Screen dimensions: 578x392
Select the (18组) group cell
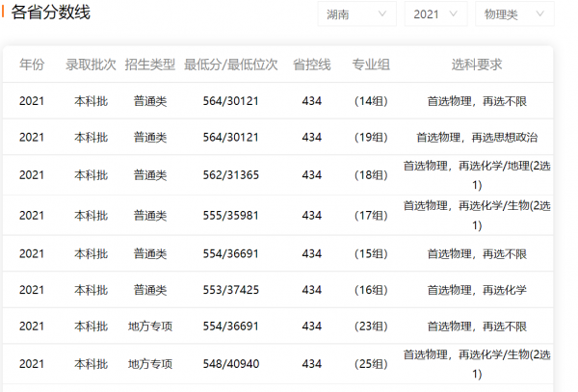(x=371, y=175)
